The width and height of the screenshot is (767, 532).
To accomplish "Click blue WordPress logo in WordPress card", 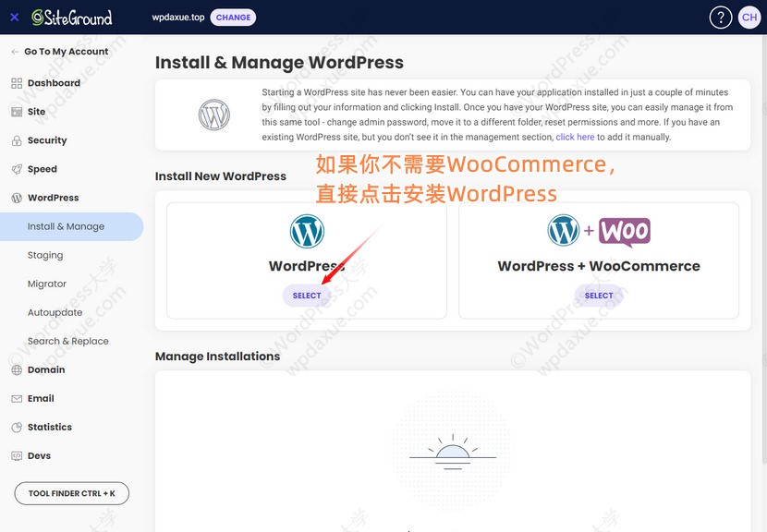I will pyautogui.click(x=307, y=231).
